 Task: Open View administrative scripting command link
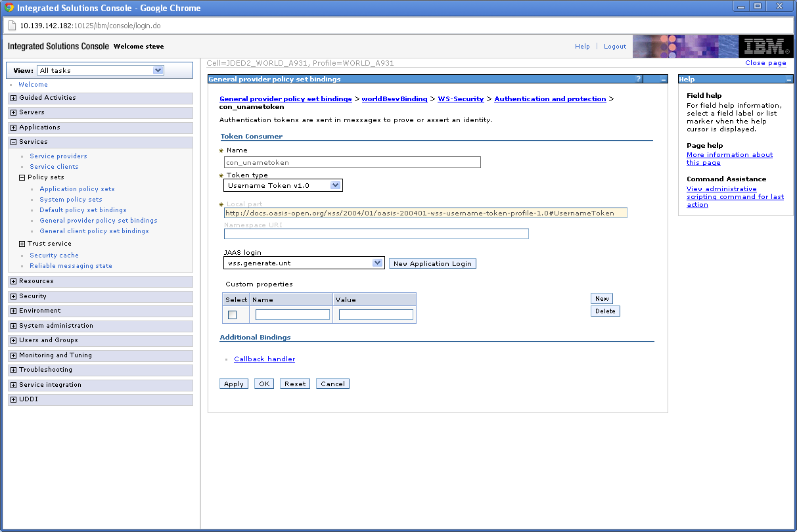point(735,197)
